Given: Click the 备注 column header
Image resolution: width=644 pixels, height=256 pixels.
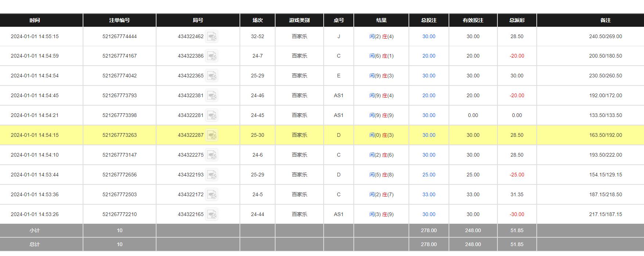Looking at the screenshot, I should [x=605, y=20].
